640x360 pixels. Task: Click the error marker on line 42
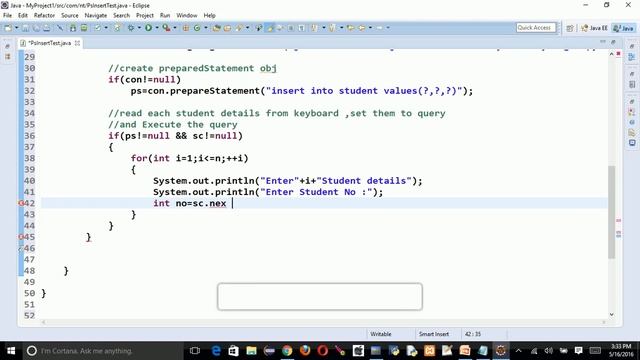click(21, 203)
